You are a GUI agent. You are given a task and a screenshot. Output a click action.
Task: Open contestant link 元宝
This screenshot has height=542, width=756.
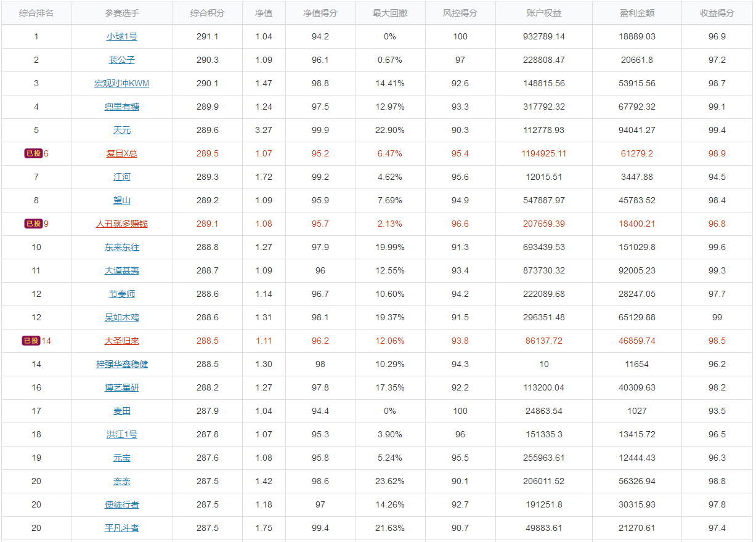121,458
